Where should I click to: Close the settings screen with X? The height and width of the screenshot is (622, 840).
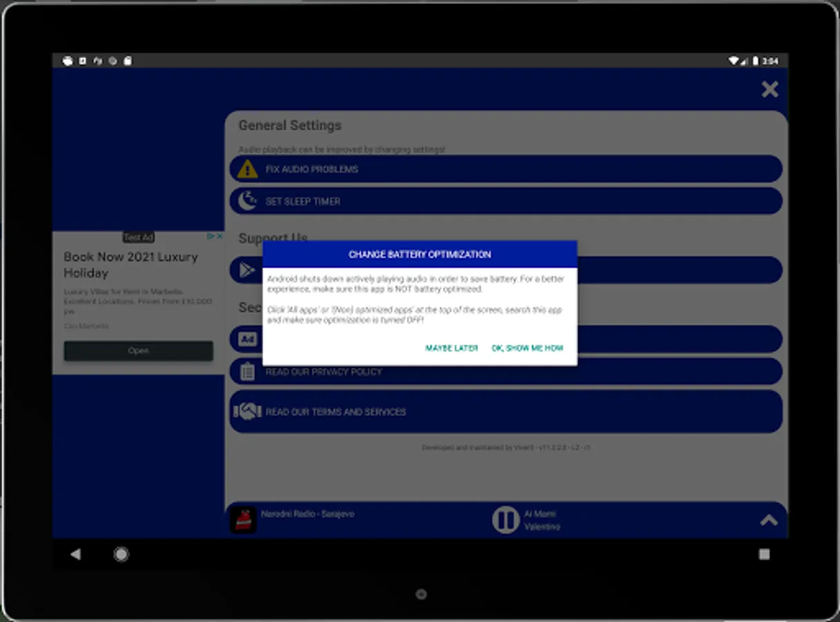pyautogui.click(x=770, y=89)
